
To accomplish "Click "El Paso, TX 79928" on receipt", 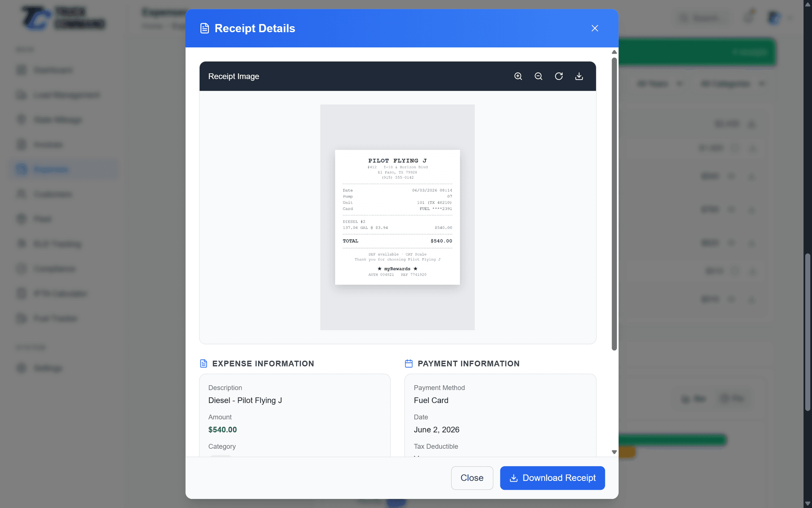I will pyautogui.click(x=398, y=173).
